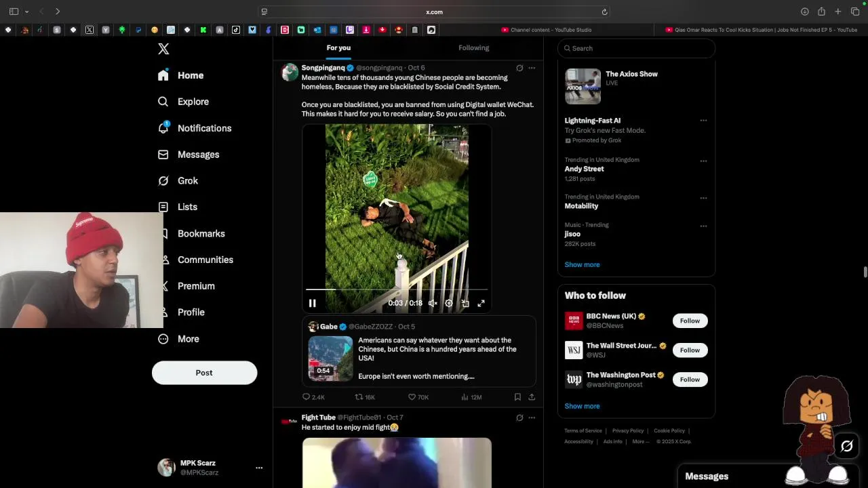This screenshot has height=488, width=868.
Task: Open more menu on Songpingang post
Action: point(532,68)
